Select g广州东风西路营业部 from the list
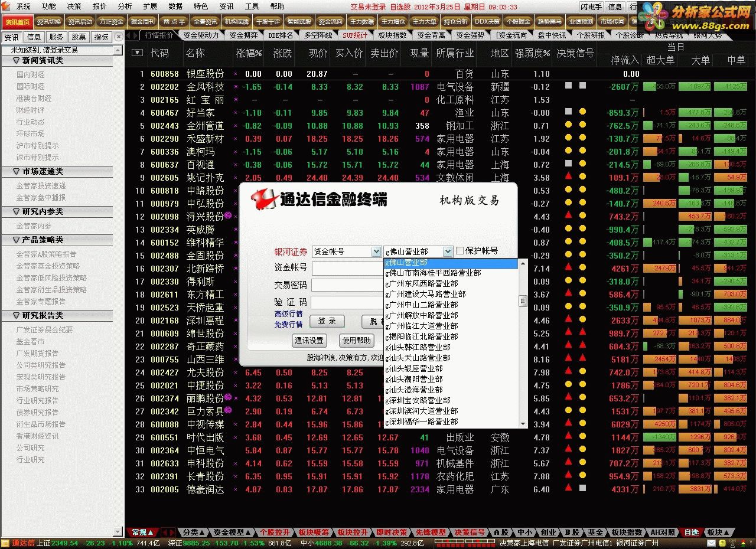The height and width of the screenshot is (549, 756). tap(451, 283)
